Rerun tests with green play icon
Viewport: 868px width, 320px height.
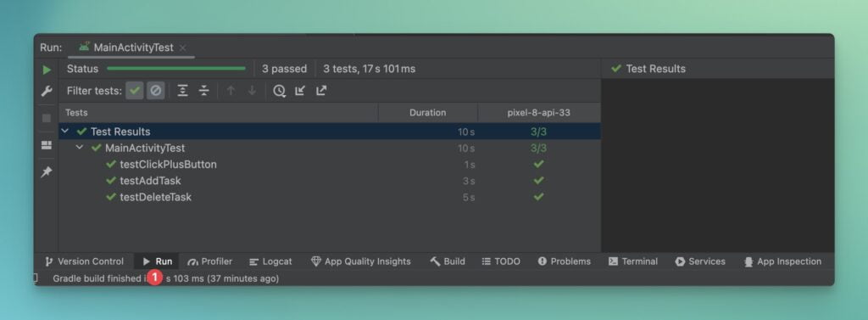[x=47, y=70]
